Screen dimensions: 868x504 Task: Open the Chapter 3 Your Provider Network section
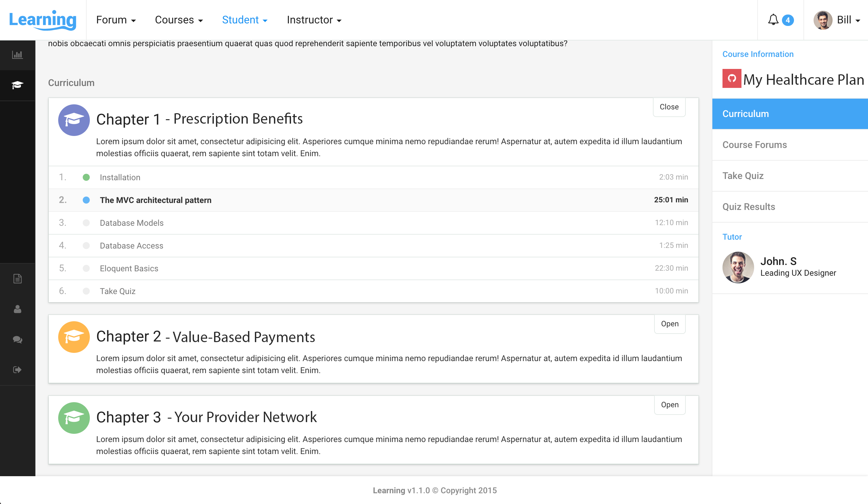670,405
